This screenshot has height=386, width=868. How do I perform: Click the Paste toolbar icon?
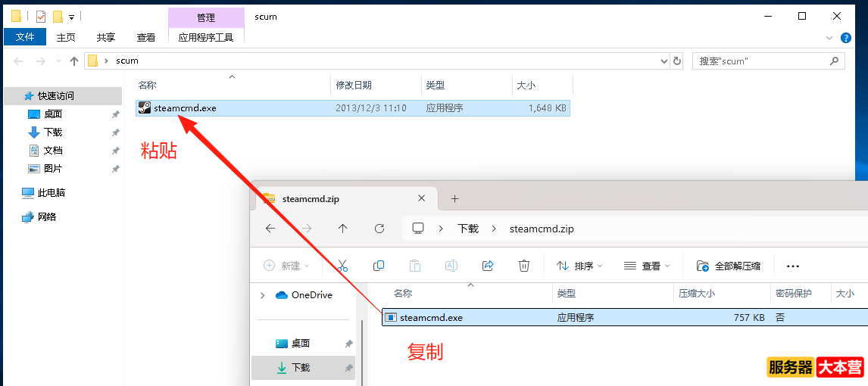coord(414,266)
